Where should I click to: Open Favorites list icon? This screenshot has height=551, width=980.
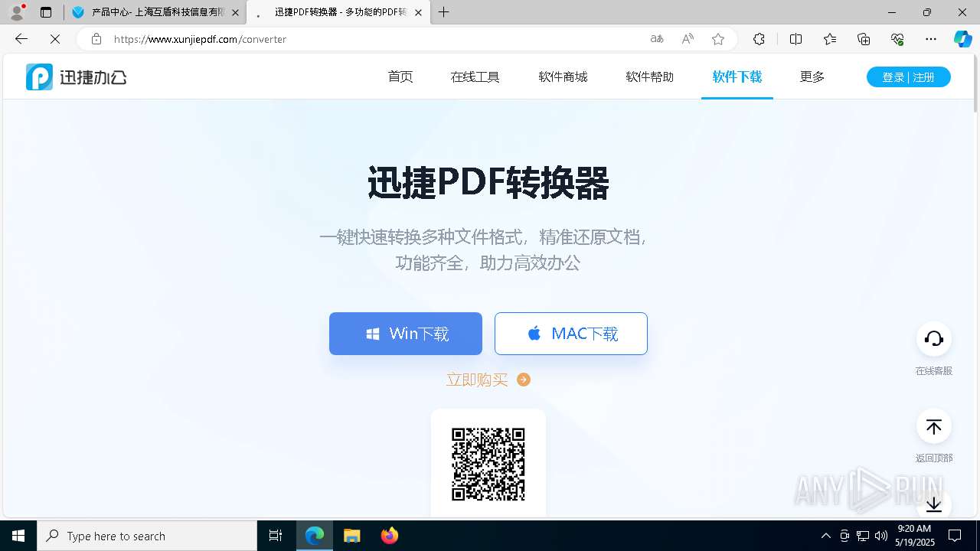(830, 39)
